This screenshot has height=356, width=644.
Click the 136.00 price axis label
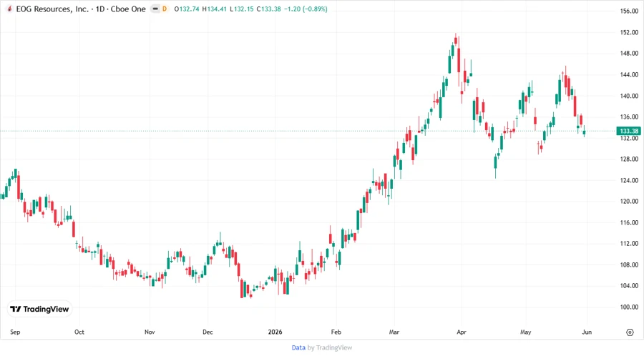[629, 117]
